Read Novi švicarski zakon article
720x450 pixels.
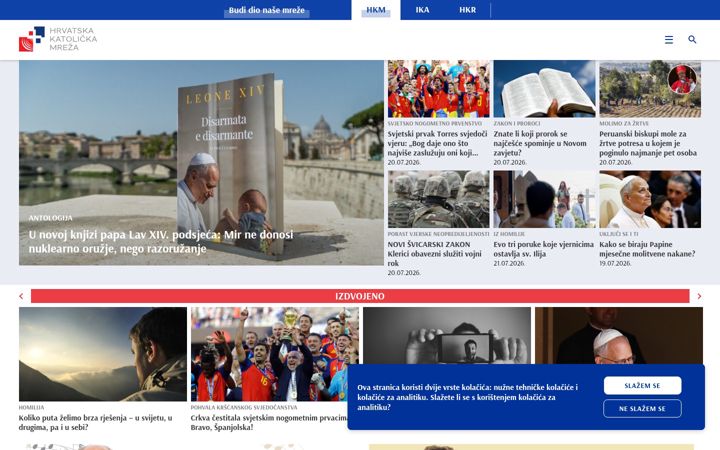(x=434, y=253)
